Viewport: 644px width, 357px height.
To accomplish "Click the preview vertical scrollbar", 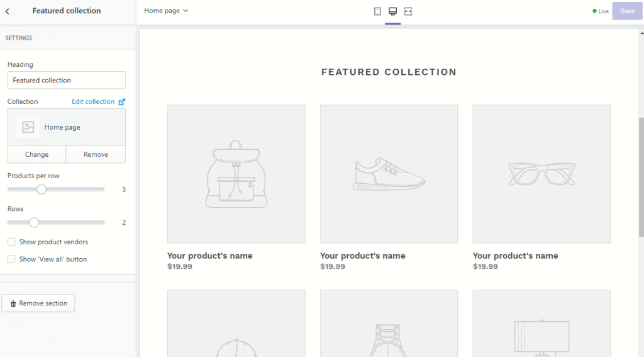I will 641,177.
